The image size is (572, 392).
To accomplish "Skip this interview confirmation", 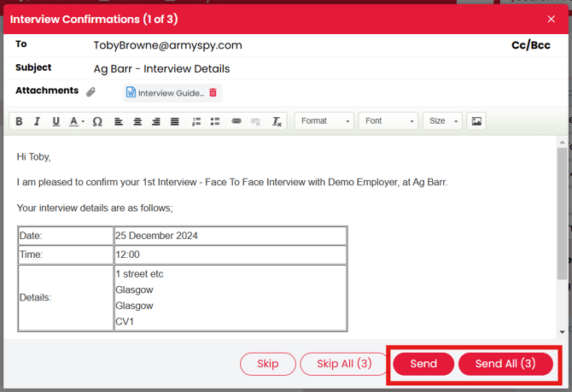I will click(268, 364).
